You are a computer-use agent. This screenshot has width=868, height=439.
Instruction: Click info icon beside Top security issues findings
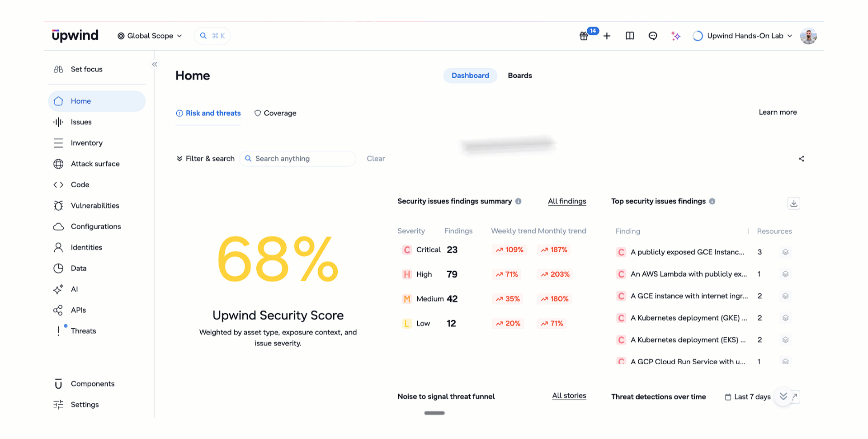(x=712, y=201)
